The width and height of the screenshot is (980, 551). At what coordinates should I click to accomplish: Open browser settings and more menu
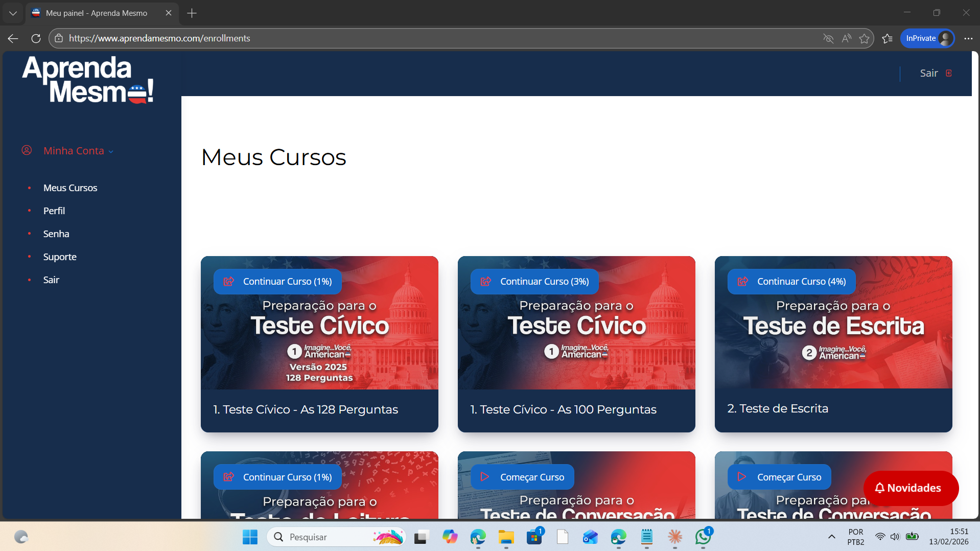click(x=968, y=38)
